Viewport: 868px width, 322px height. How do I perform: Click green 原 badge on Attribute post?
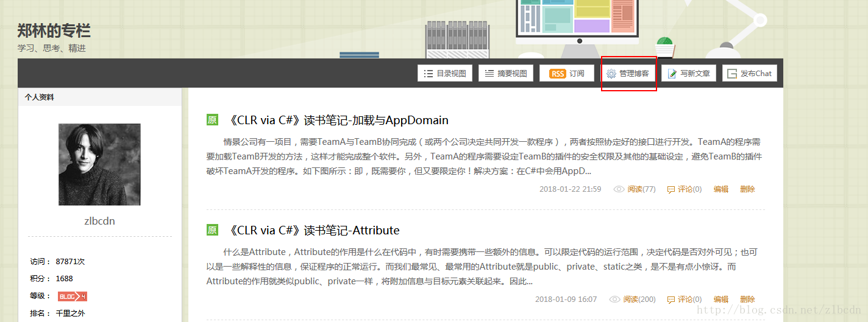tap(212, 230)
